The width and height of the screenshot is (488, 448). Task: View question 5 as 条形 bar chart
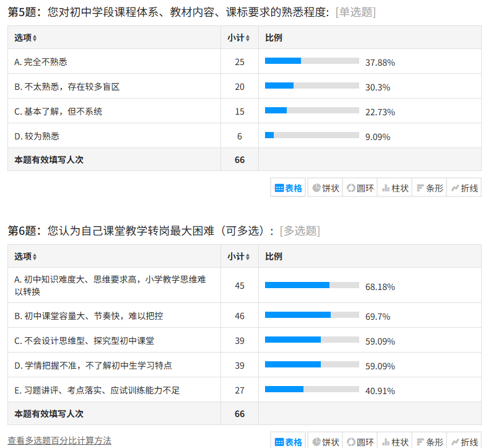[430, 188]
